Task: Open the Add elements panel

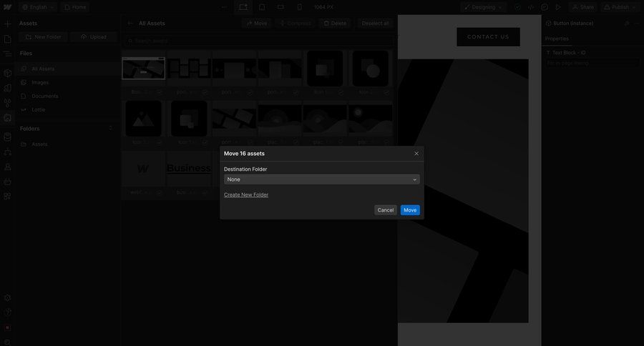Action: [7, 24]
